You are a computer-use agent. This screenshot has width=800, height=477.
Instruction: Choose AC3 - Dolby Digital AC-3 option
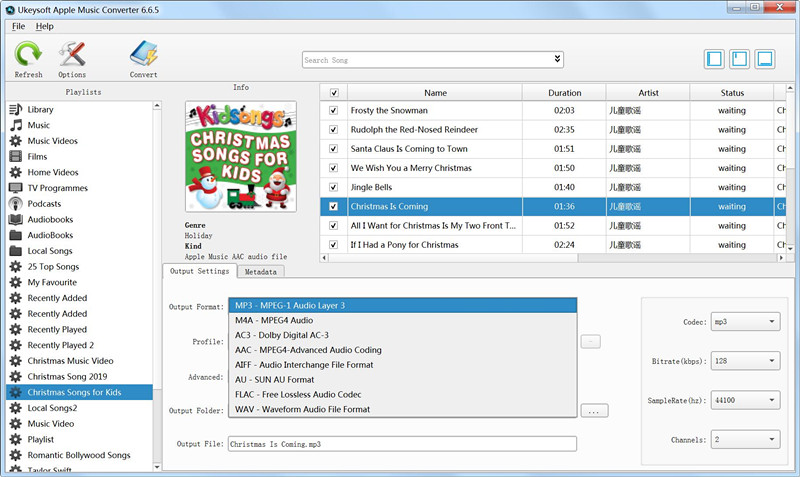point(403,335)
